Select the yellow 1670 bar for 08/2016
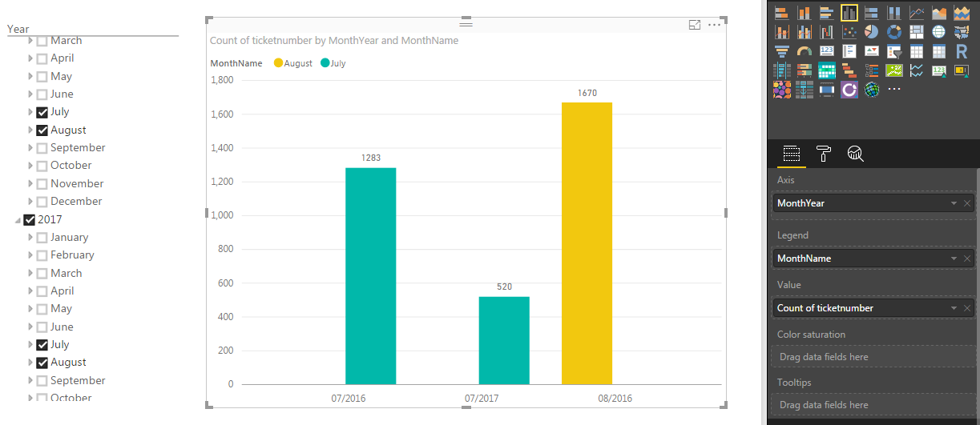 (x=587, y=243)
